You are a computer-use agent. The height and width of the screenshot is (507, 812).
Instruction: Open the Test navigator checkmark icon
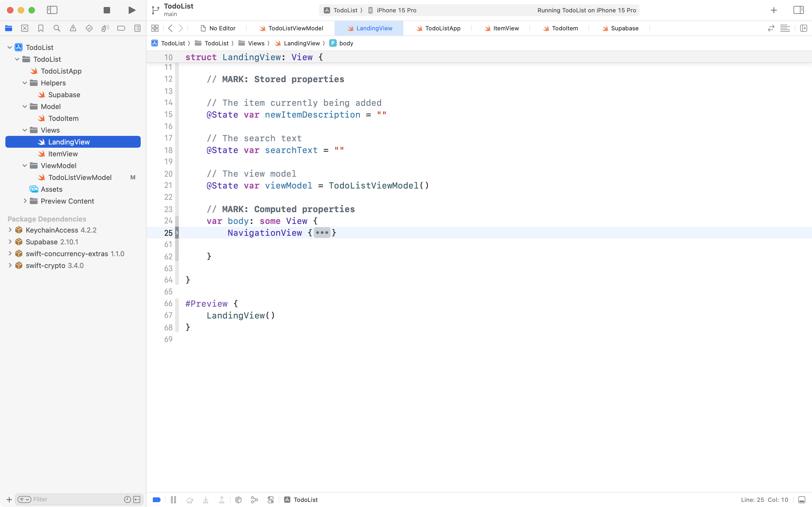(x=89, y=28)
